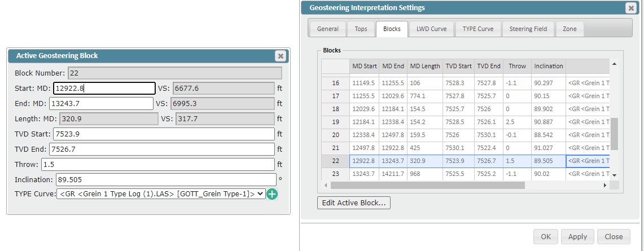Click the horizontal scrollbar thumb in blocks table
The image size is (644, 251).
tap(428, 186)
